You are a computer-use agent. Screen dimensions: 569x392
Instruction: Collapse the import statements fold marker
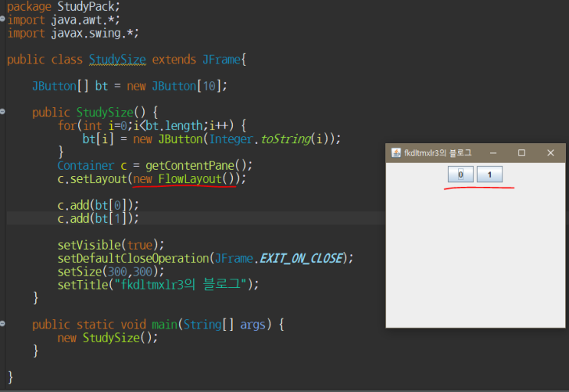tap(3, 19)
